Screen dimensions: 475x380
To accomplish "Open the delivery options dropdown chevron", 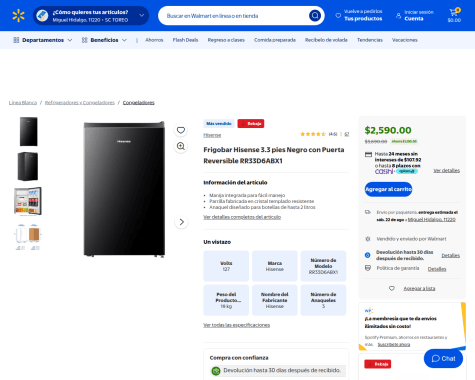I will pos(142,15).
